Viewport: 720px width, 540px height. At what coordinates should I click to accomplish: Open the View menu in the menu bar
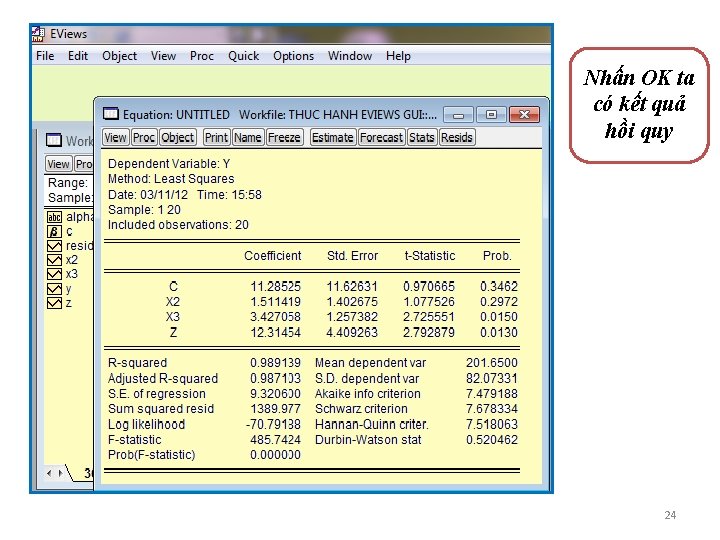tap(163, 56)
